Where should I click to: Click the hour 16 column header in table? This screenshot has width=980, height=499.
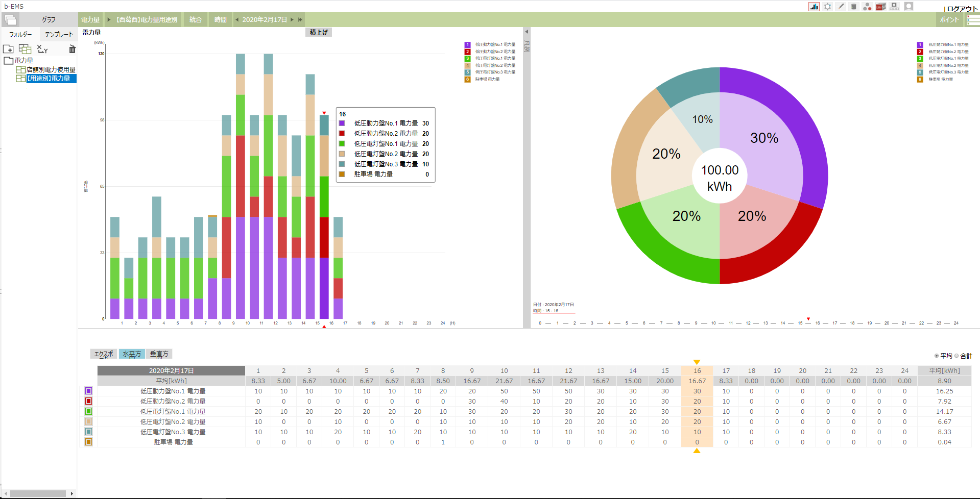point(697,371)
